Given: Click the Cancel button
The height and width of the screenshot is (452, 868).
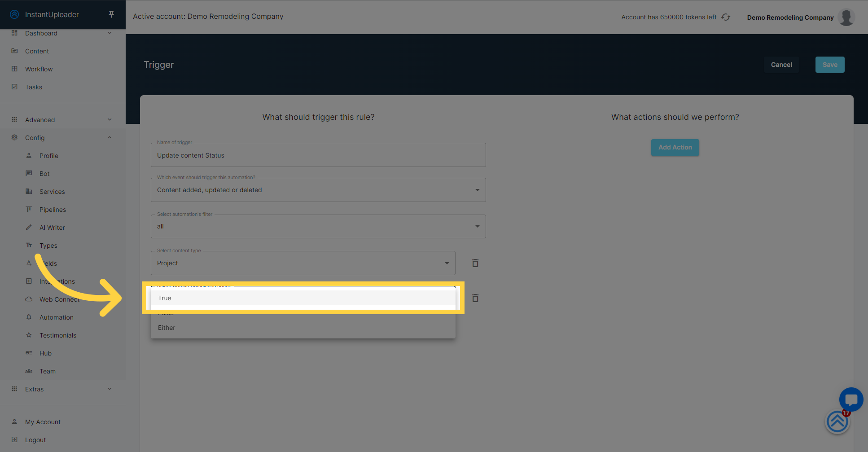Looking at the screenshot, I should point(781,65).
